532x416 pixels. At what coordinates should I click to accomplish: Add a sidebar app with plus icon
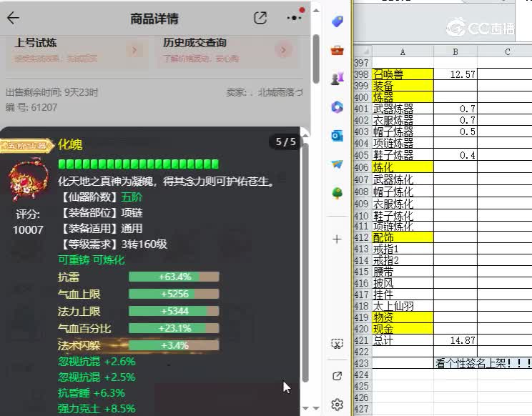click(x=337, y=239)
